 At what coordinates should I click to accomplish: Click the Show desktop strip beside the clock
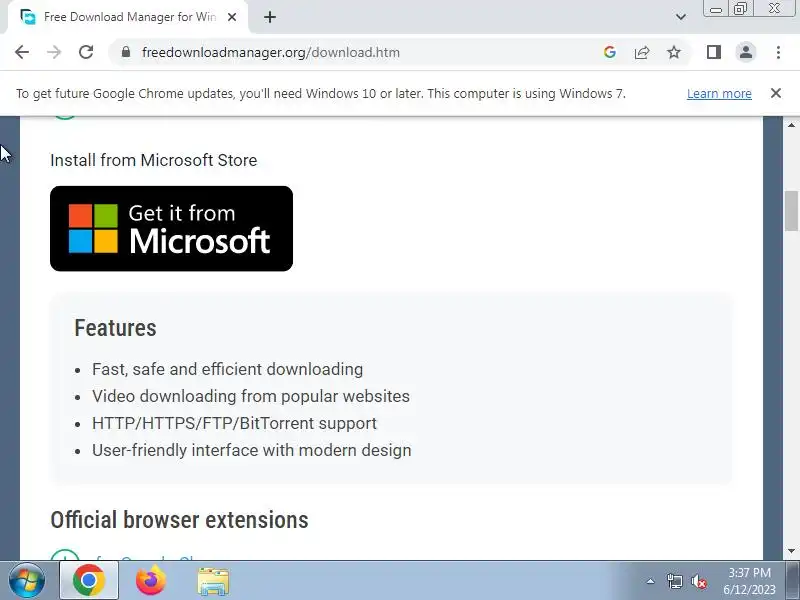click(792, 581)
